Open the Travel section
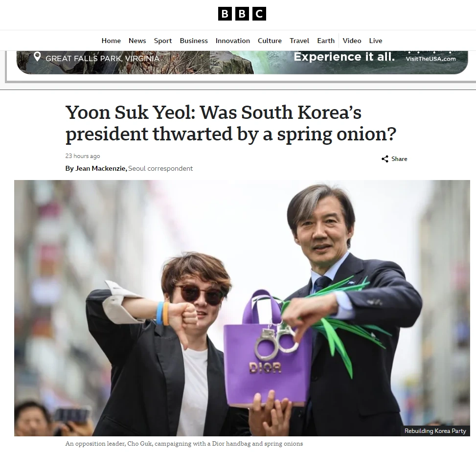This screenshot has width=476, height=452. coord(299,41)
